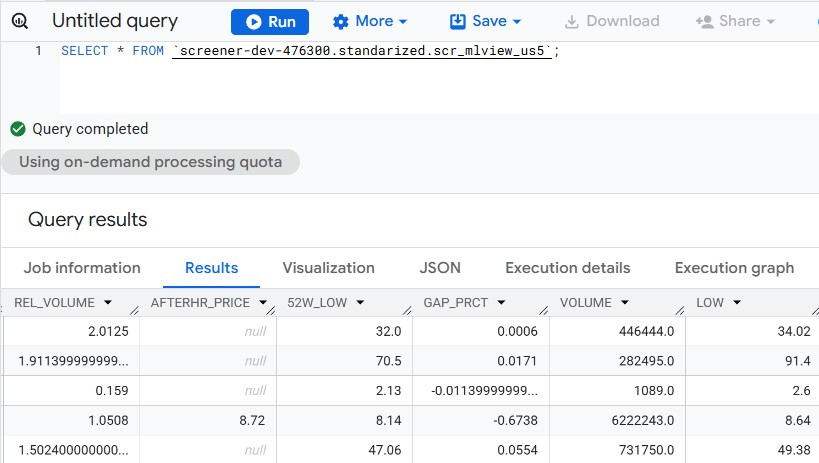Select cell -0.6738 in GAP_PRCT
The width and height of the screenshot is (819, 463).
coord(481,420)
